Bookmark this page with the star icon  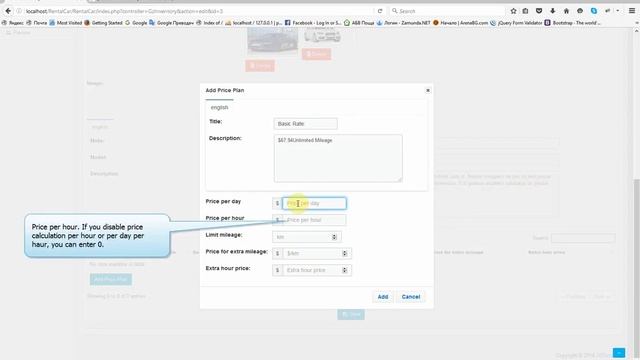513,11
